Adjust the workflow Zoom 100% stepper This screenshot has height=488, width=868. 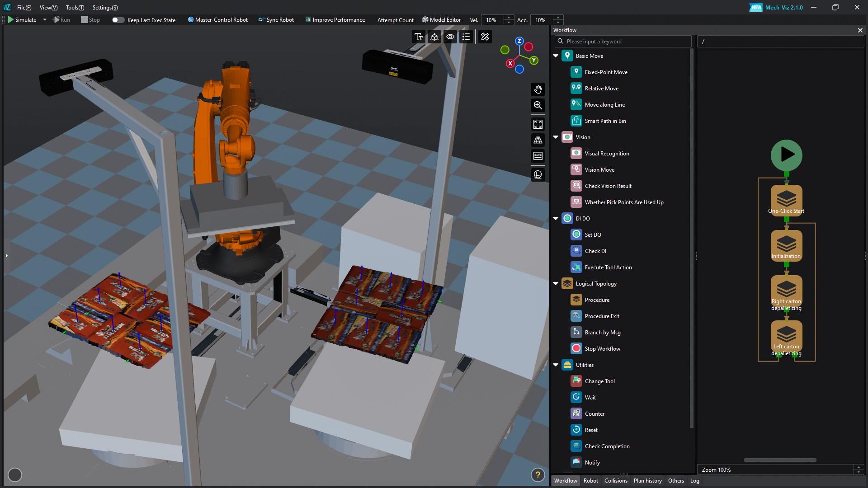(859, 470)
